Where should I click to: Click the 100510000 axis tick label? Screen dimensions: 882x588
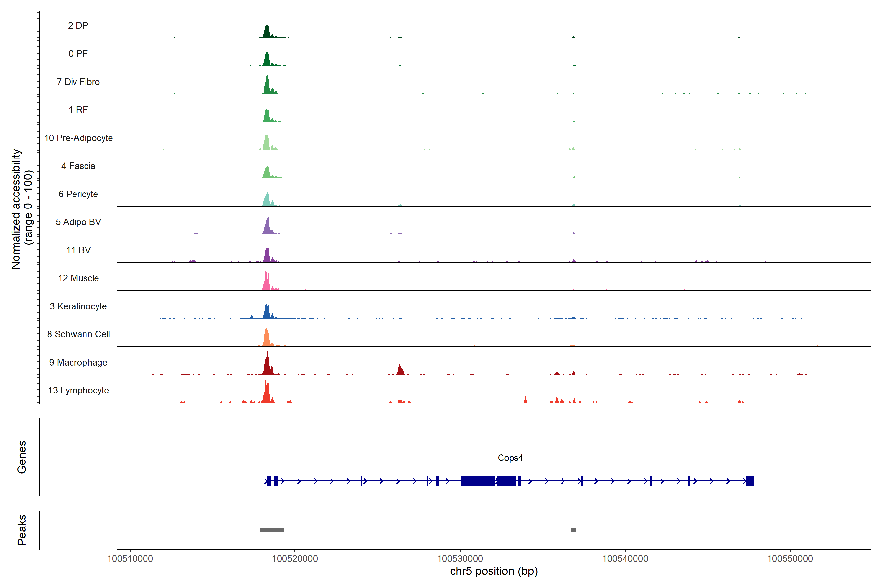coord(130,559)
